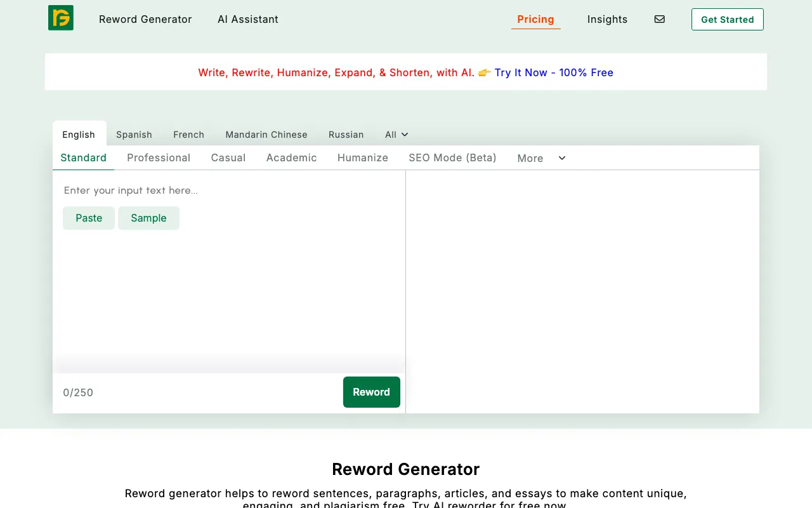Visit the Insights section
This screenshot has height=508, width=812.
tap(607, 19)
